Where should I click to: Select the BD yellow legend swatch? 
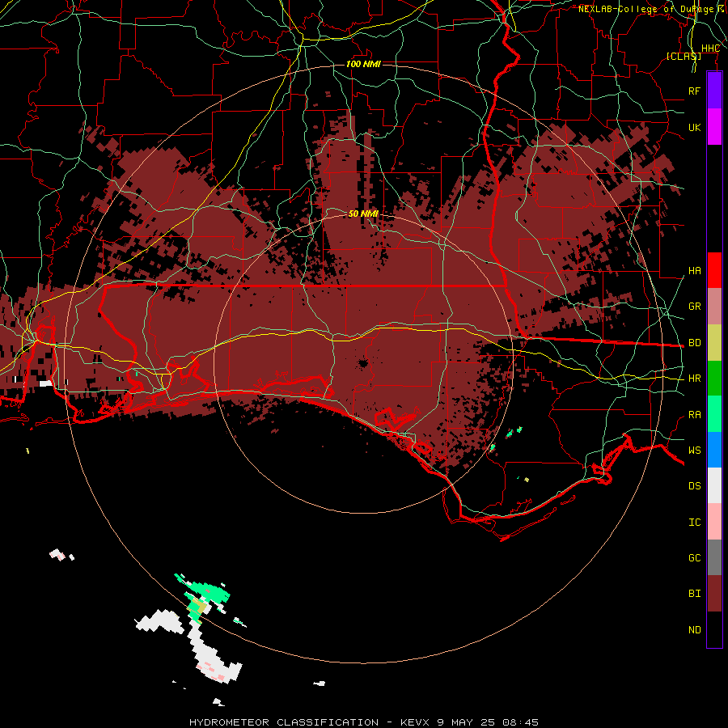[714, 343]
